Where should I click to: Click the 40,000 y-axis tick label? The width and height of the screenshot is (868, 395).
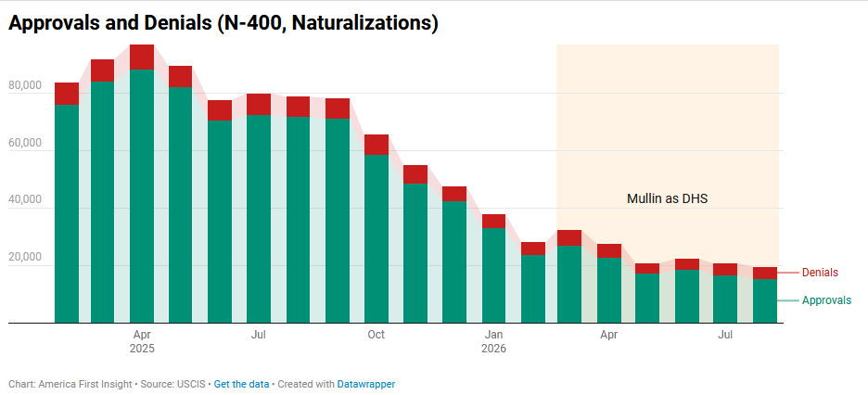(25, 200)
